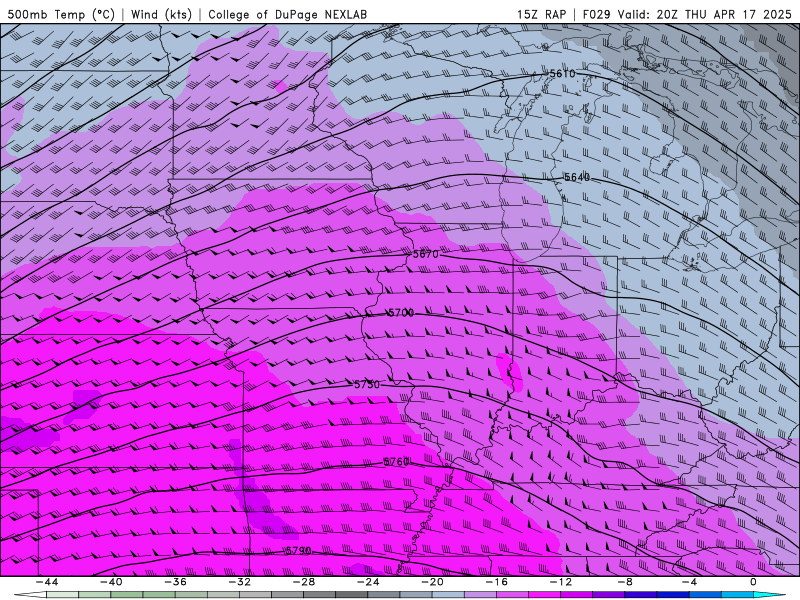Click "College of DuPage NEXLAB" header text
The width and height of the screenshot is (800, 600).
coord(287,14)
